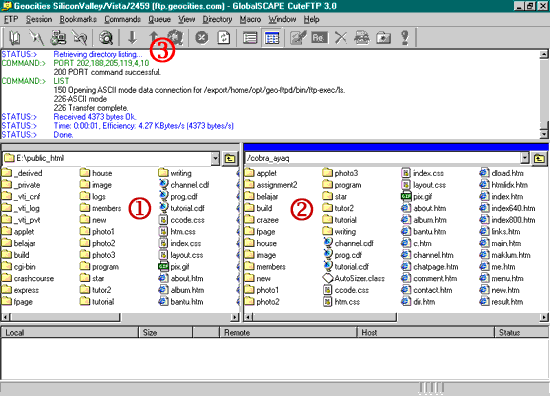Click the Remote queue column header
The width and height of the screenshot is (550, 396).
[288, 332]
